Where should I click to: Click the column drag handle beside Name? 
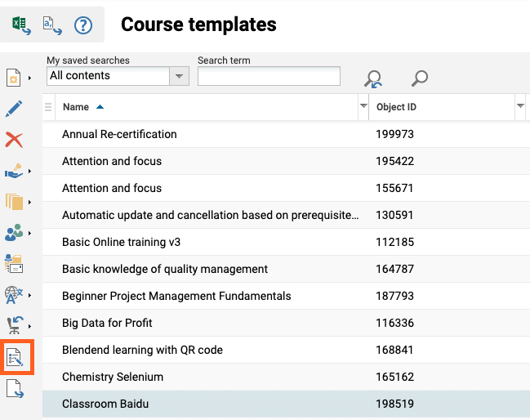coord(49,107)
